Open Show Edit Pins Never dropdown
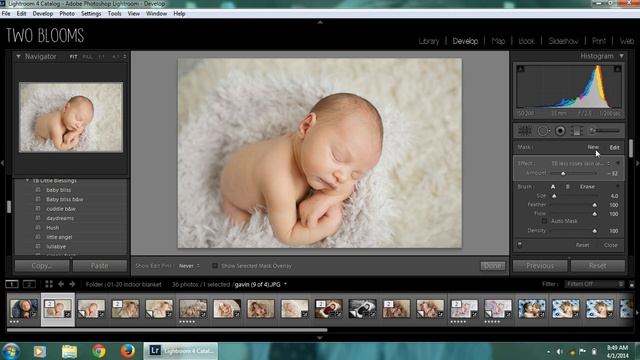Viewport: 640px width, 360px height. click(189, 266)
